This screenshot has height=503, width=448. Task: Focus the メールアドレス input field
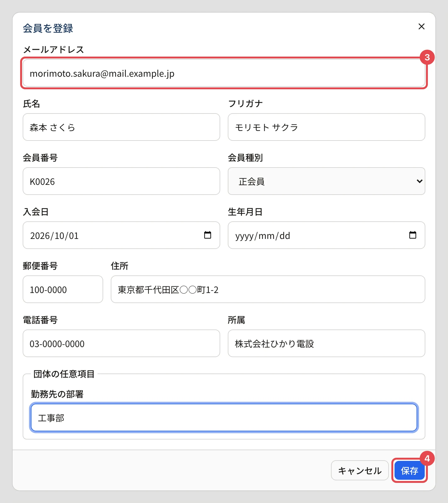(x=224, y=73)
